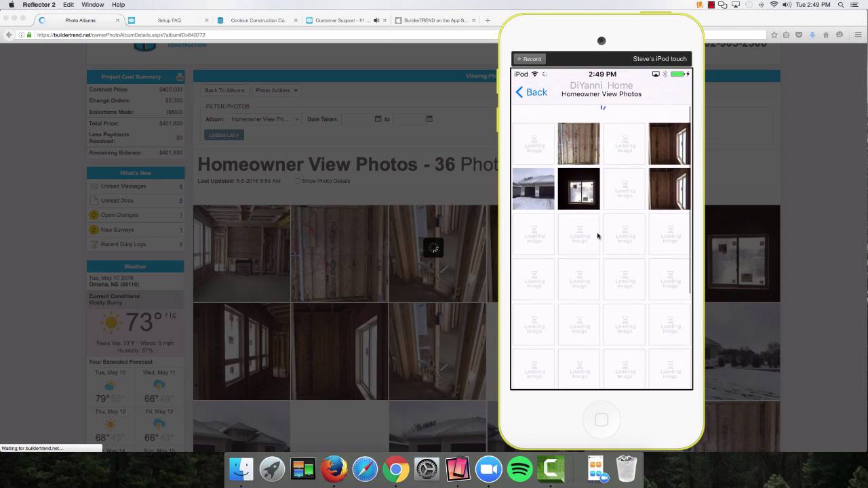868x488 pixels.
Task: Open the Help menu
Action: [118, 5]
